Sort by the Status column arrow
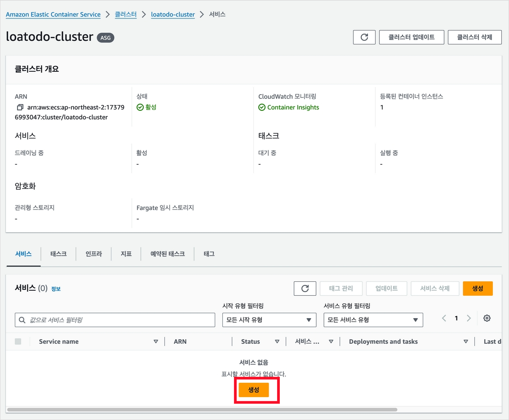 coord(277,341)
